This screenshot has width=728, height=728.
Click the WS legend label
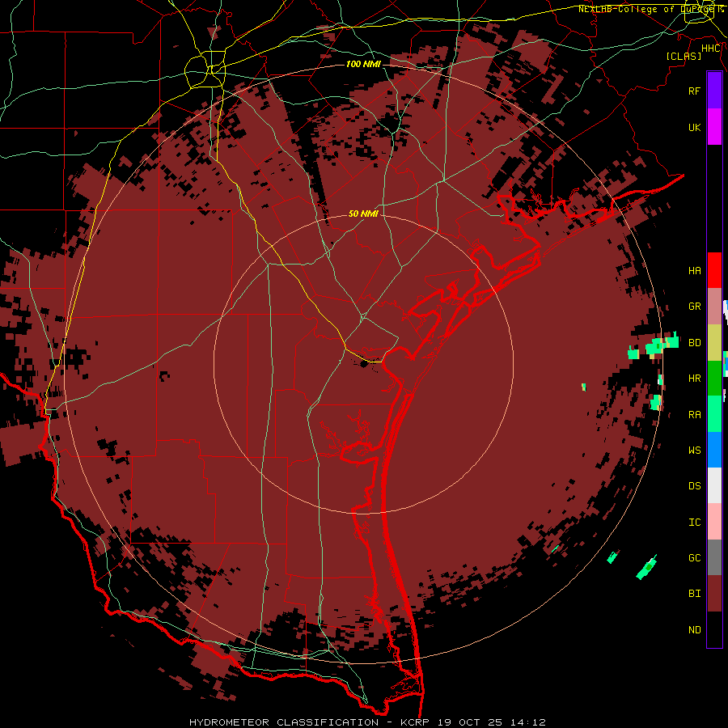pos(695,451)
